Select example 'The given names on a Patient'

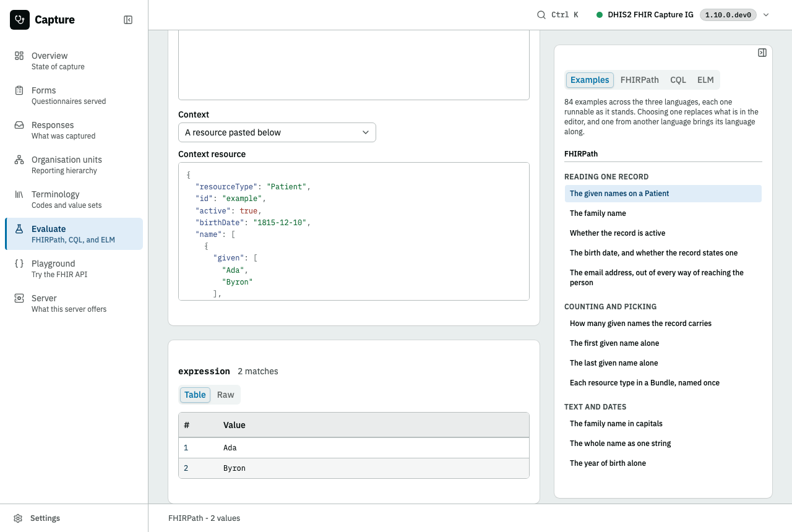[663, 194]
